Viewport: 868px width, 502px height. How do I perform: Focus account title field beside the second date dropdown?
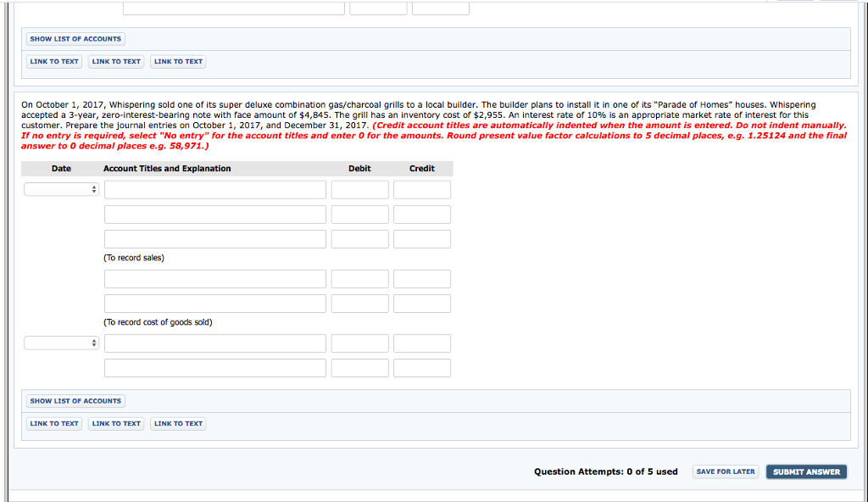click(215, 343)
